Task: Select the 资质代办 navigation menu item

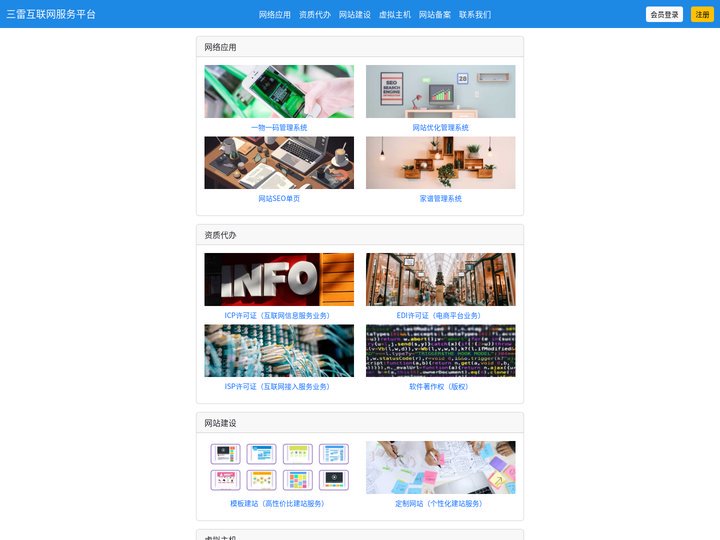Action: pos(315,15)
